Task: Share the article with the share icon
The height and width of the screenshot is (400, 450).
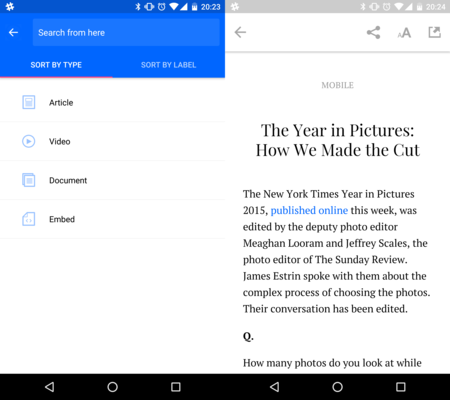Action: [374, 32]
